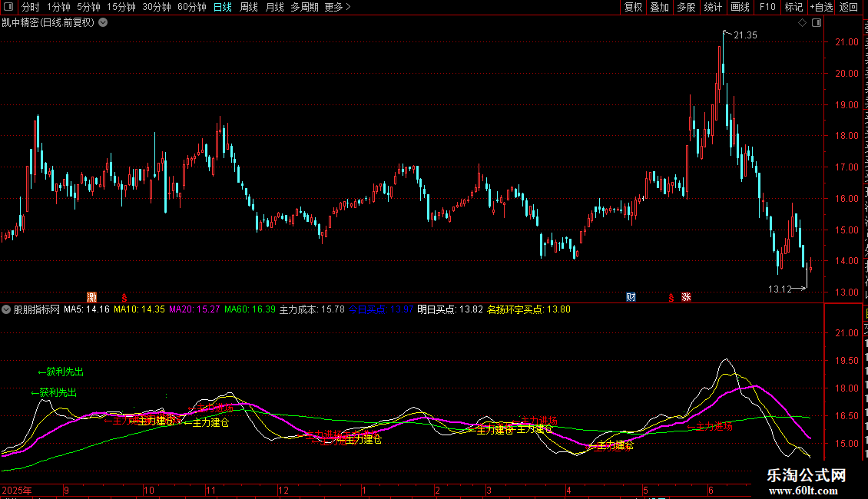The image size is (868, 499).
Task: Click the red S marker near 激
Action: [x=124, y=298]
